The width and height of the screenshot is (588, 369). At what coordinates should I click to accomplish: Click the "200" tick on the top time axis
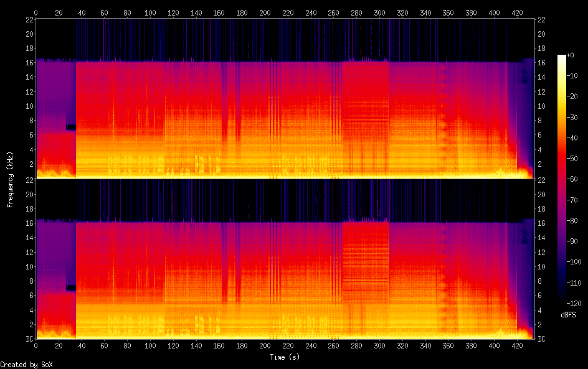[265, 12]
